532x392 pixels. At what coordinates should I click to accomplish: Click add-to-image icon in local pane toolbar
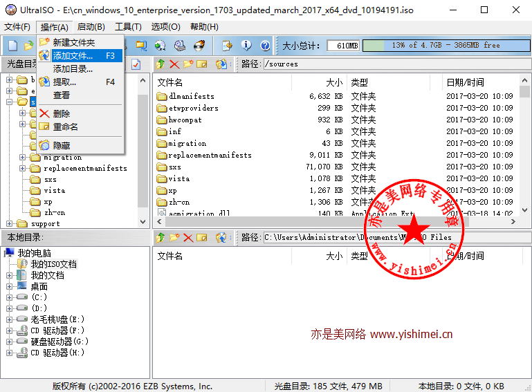pos(221,238)
